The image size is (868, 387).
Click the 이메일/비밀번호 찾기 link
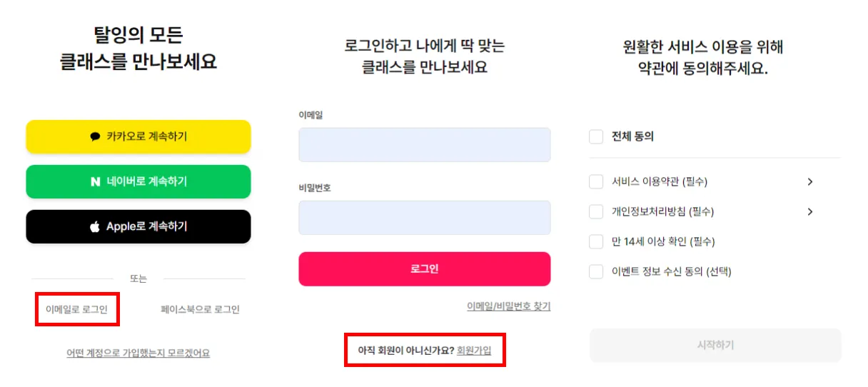pyautogui.click(x=508, y=306)
